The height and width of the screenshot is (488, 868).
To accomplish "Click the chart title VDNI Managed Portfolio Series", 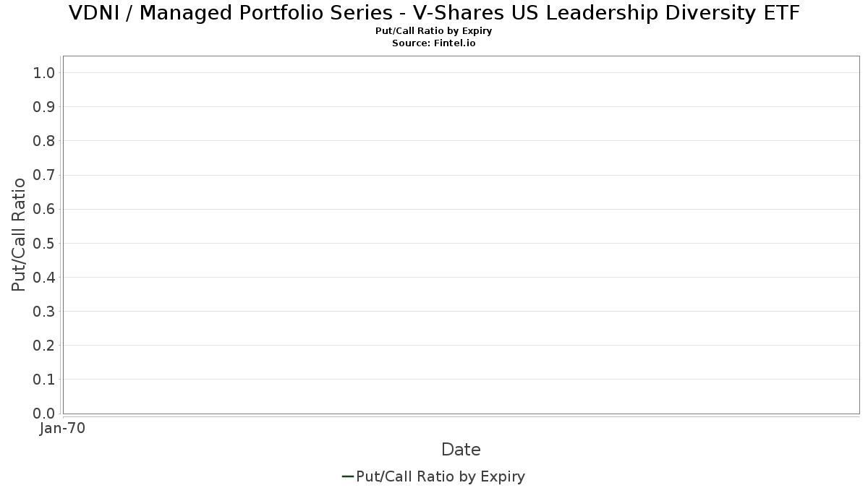I will click(x=434, y=13).
